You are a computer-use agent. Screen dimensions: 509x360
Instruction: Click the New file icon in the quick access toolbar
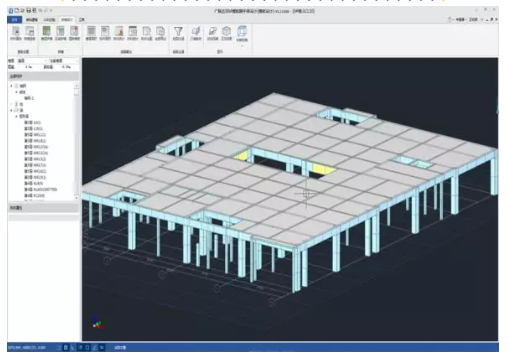tap(17, 11)
